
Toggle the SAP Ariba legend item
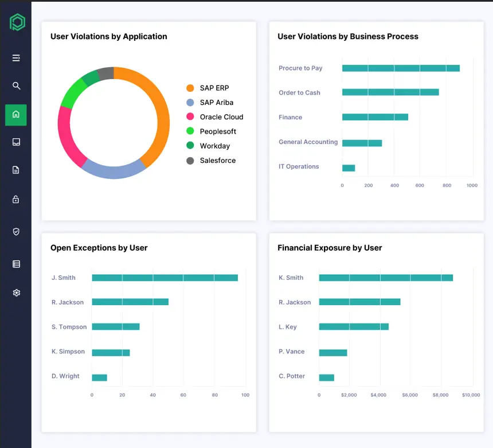click(x=216, y=103)
